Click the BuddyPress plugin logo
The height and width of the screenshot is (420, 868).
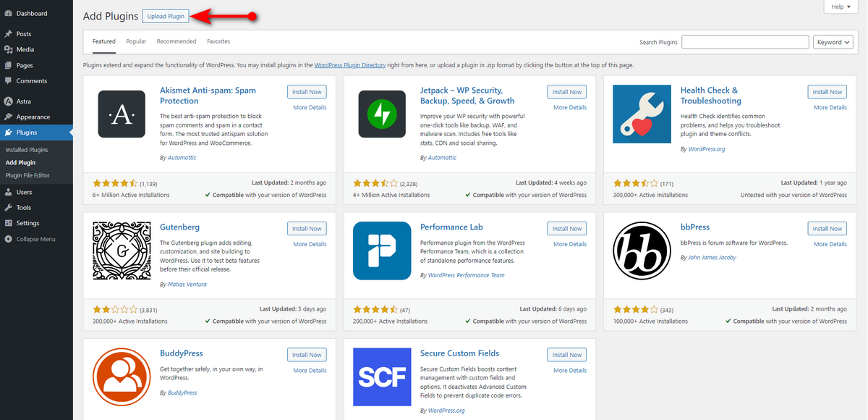[122, 377]
